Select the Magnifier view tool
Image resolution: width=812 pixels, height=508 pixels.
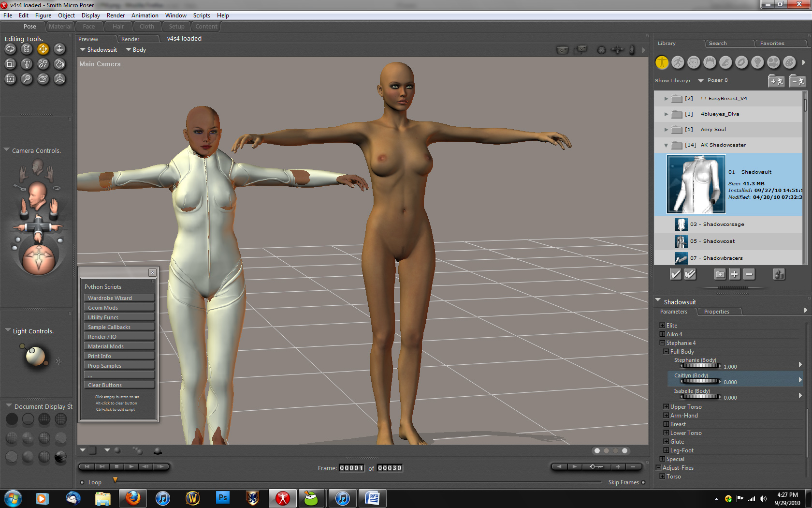click(27, 79)
